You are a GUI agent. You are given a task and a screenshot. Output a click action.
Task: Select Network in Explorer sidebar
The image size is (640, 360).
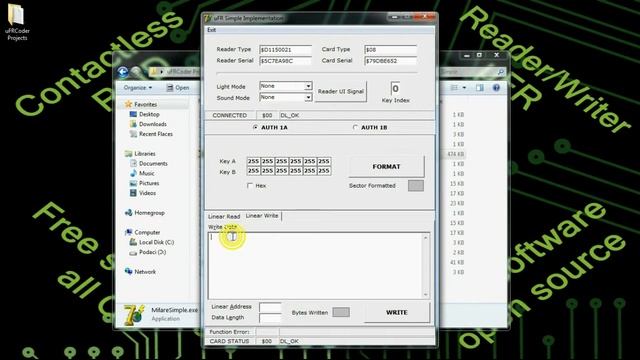(x=145, y=271)
